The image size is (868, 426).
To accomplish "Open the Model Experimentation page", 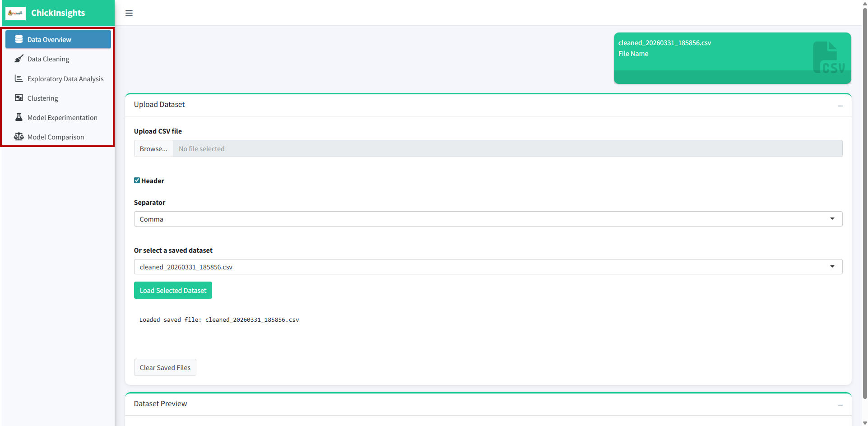I will pos(58,117).
